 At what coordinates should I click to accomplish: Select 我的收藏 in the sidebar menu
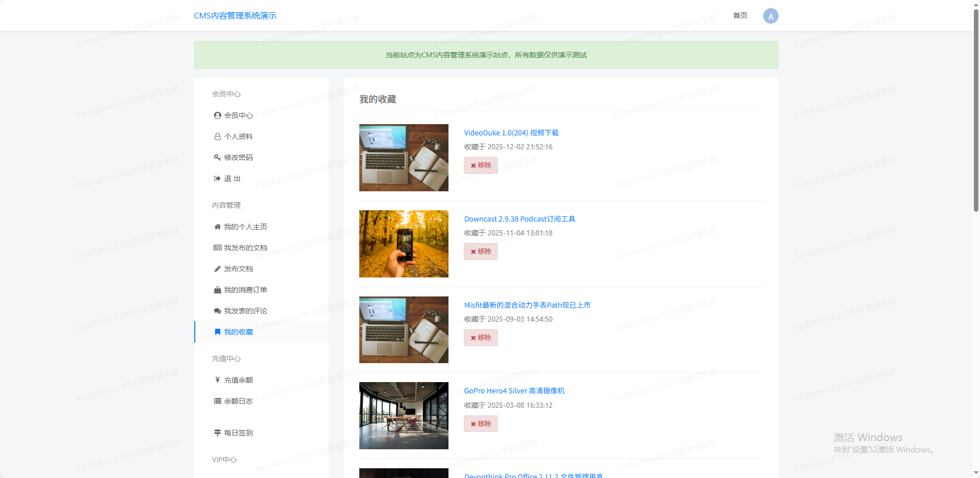coord(238,332)
